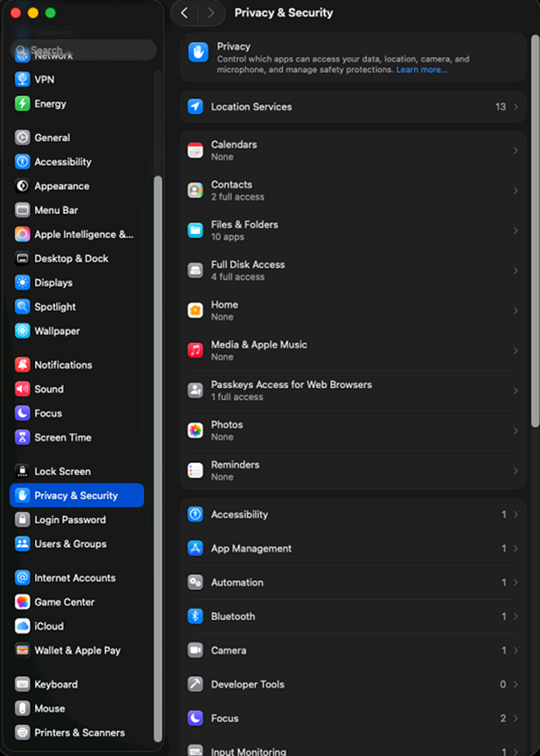Click the Bluetooth icon in privacy list

(195, 617)
